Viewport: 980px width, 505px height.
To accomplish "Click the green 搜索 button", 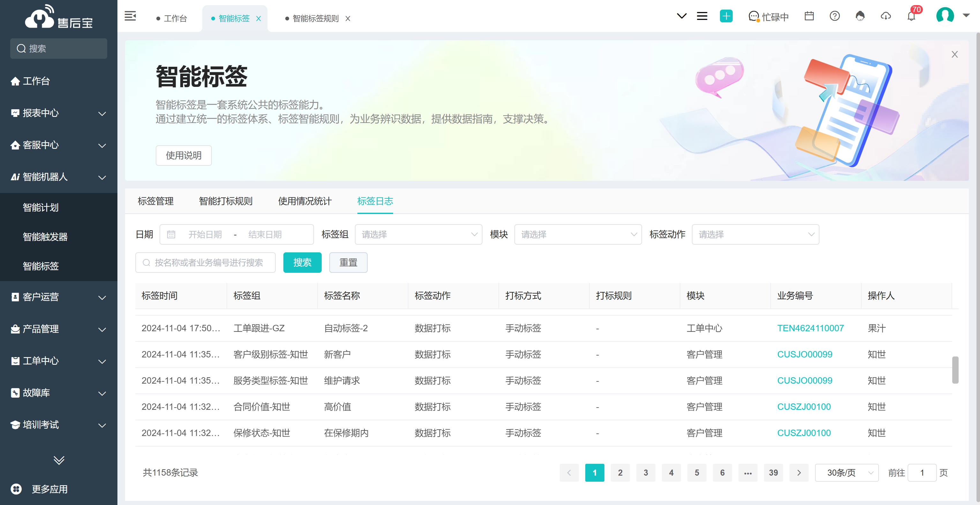I will (303, 263).
